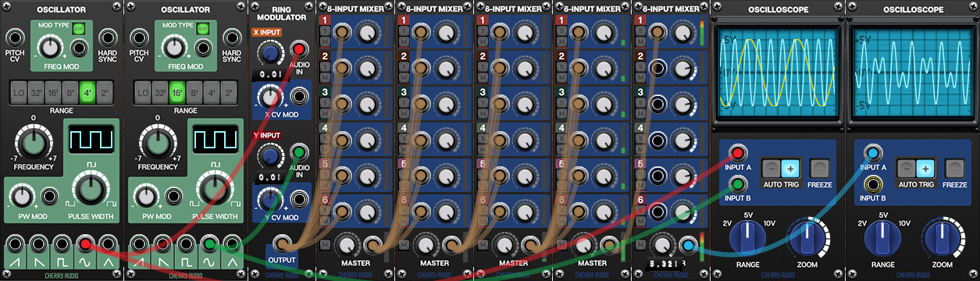Click the Ring Modulator Output jack
This screenshot has width=980, height=281.
282,243
